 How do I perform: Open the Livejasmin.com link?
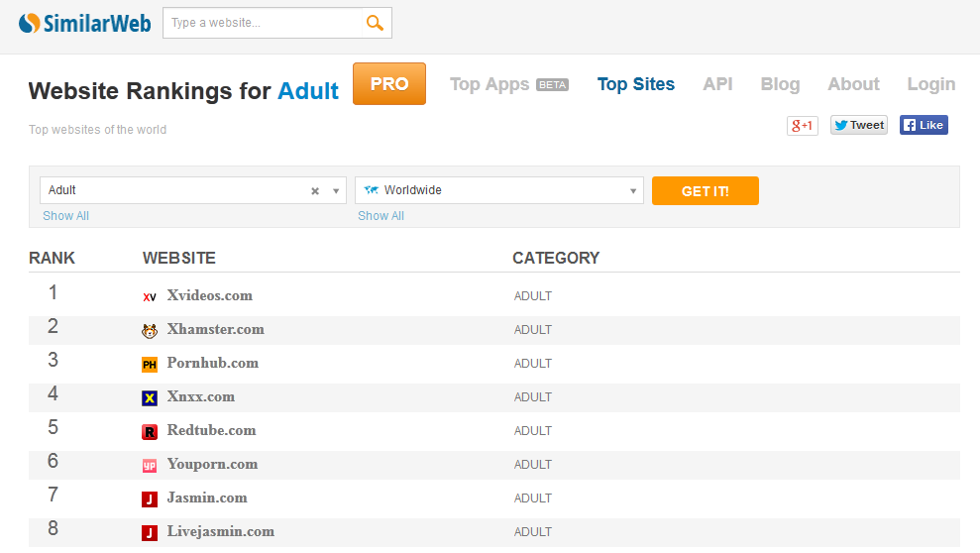[221, 532]
